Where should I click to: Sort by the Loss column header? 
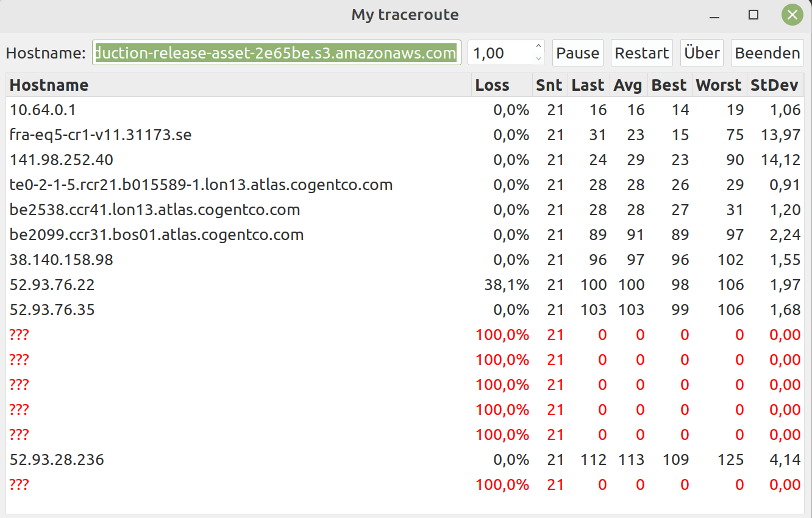point(492,85)
